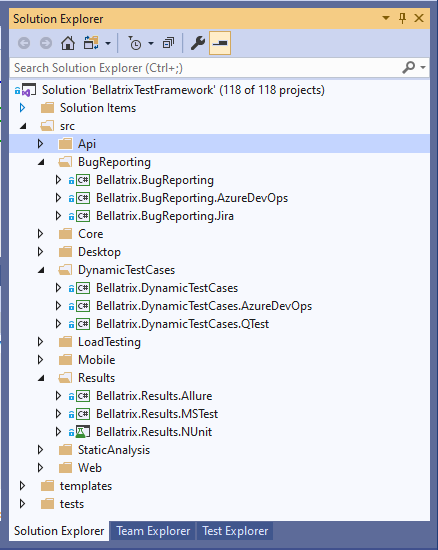Click the C# icon of Bellatrix.BugReporting.AzureDevOps
Screen dimensions: 438x550
click(x=83, y=198)
